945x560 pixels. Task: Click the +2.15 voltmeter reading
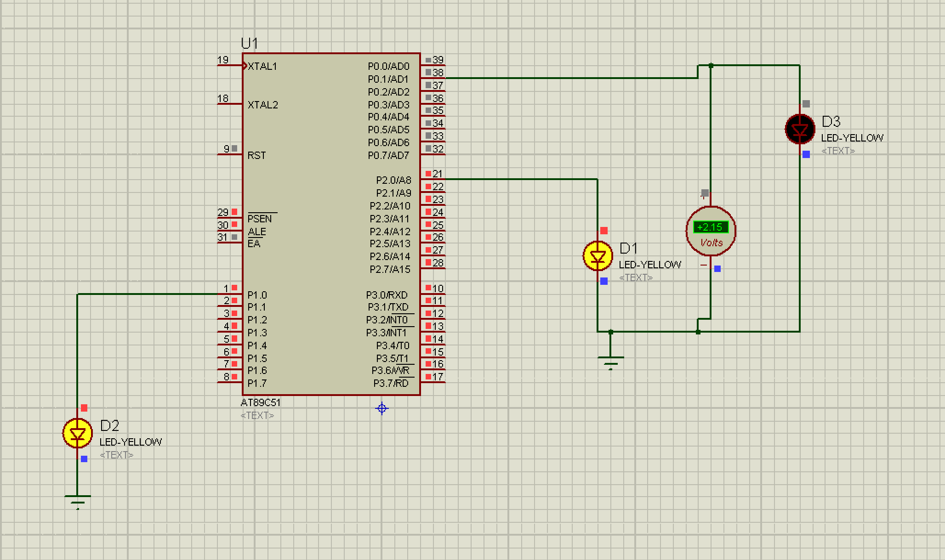[711, 227]
